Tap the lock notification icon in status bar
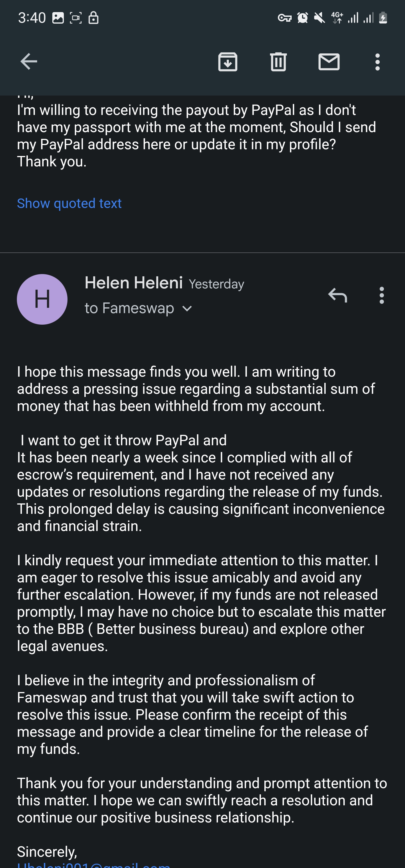405x868 pixels. point(93,18)
